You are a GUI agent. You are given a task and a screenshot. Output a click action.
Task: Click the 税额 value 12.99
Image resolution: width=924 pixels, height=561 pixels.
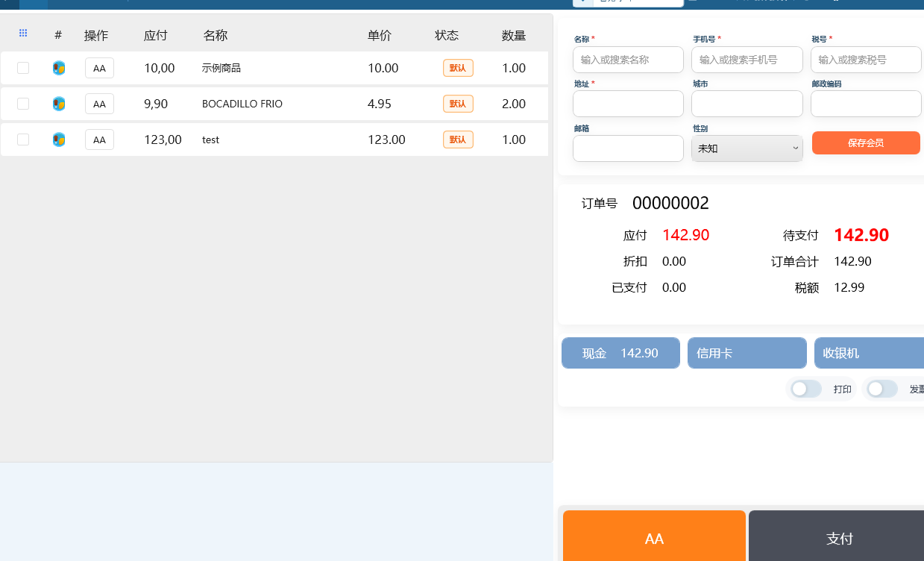(849, 287)
